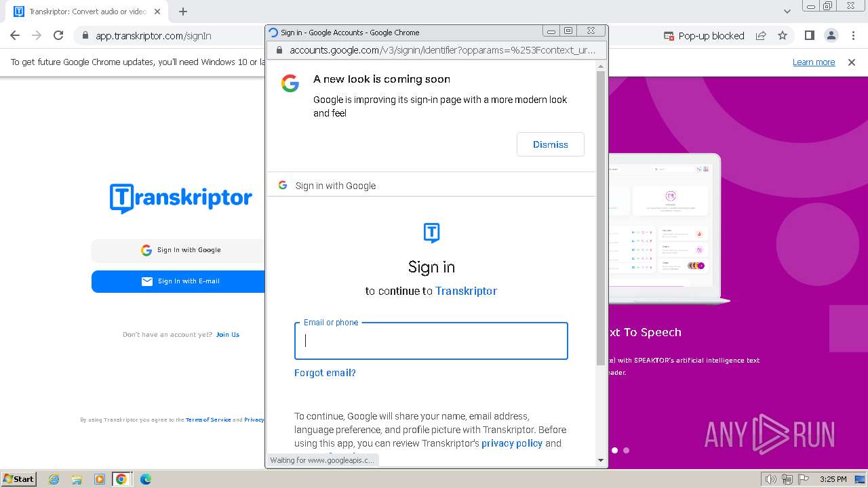This screenshot has width=868, height=488.
Task: Open the Pop-up blocked indicator
Action: point(704,36)
